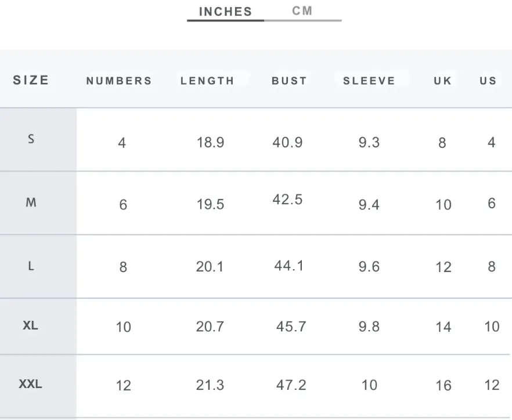Click the LENGTH column header
Viewport: 512px width, 420px height.
click(x=207, y=81)
